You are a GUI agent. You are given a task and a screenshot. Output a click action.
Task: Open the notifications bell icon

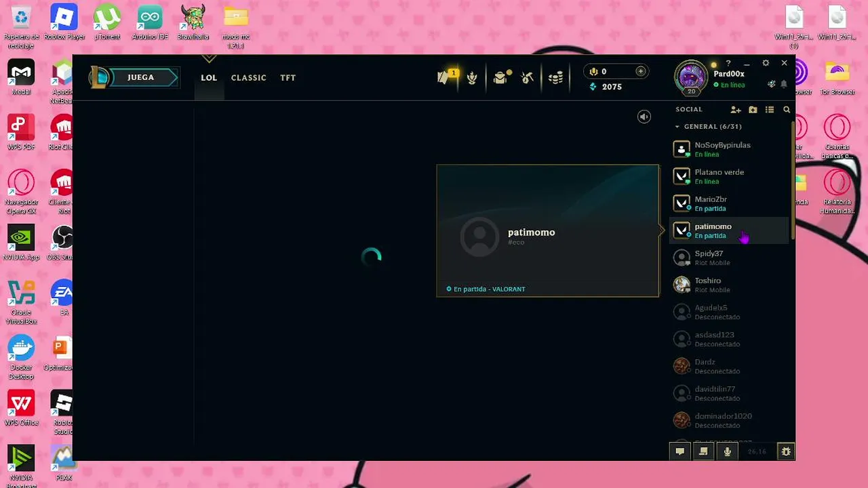click(784, 84)
